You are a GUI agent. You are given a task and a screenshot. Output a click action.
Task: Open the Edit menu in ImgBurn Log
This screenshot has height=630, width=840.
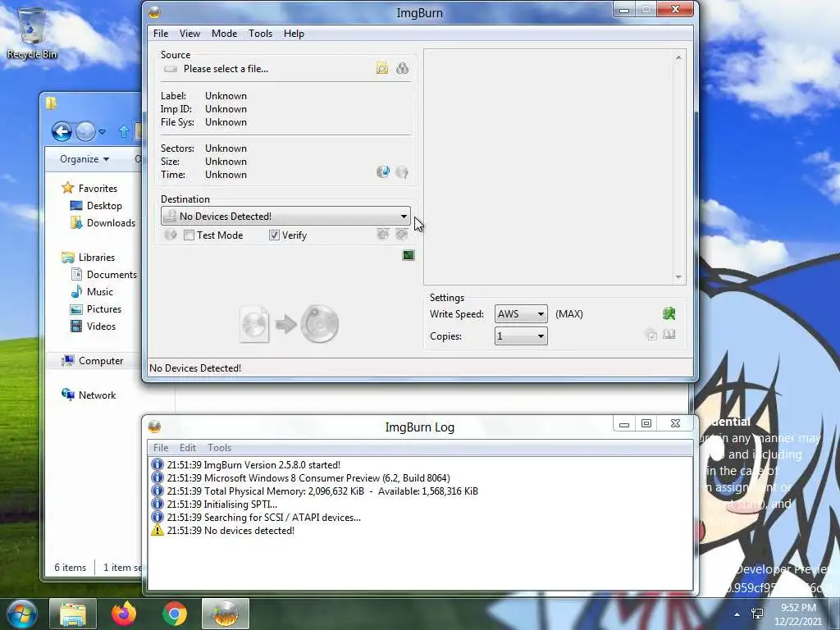[x=188, y=447]
